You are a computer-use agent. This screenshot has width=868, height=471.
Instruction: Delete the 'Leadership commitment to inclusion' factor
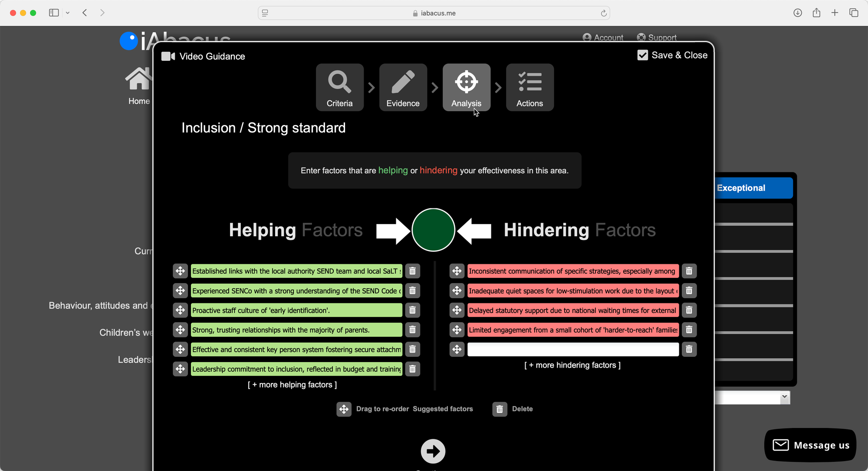pyautogui.click(x=412, y=369)
